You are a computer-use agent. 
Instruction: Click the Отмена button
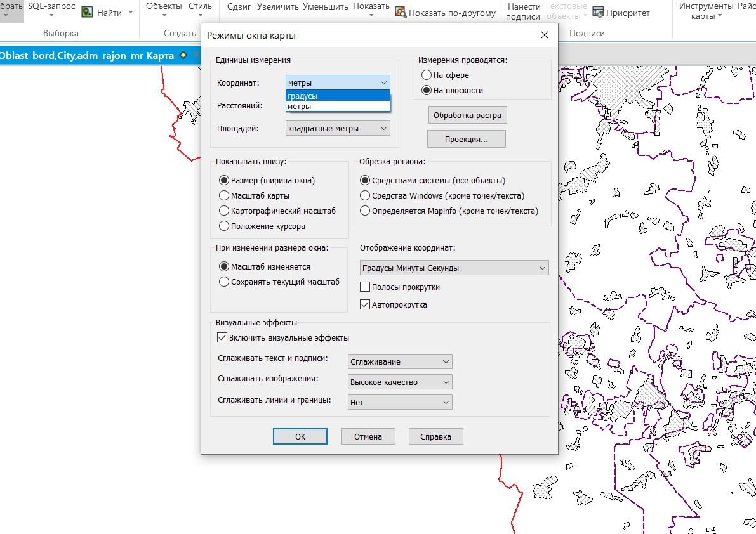[368, 436]
